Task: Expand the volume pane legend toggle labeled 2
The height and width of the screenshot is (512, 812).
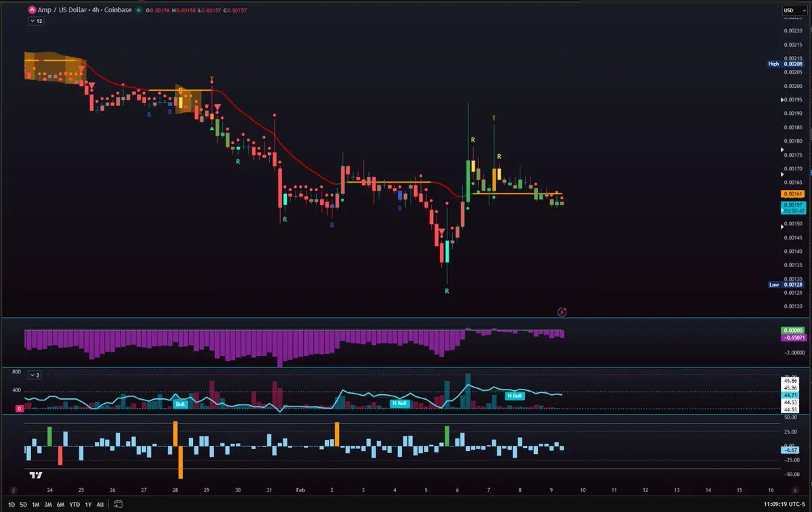Action: coord(36,375)
